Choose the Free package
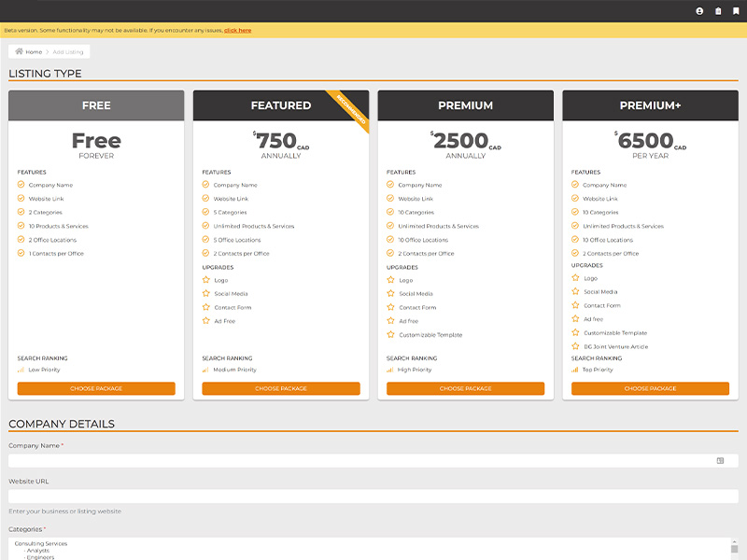Screen dimensions: 747x560 click(96, 388)
